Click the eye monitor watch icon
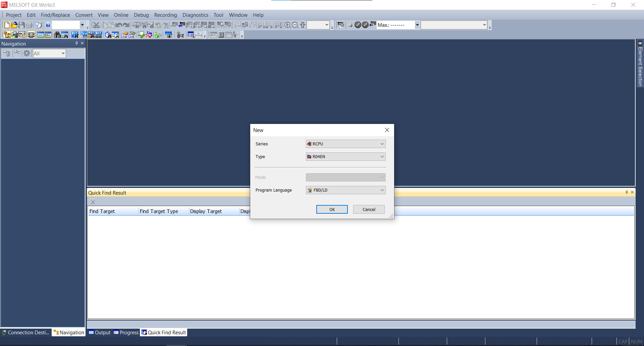Screen dimensions: 644x346 168,35
